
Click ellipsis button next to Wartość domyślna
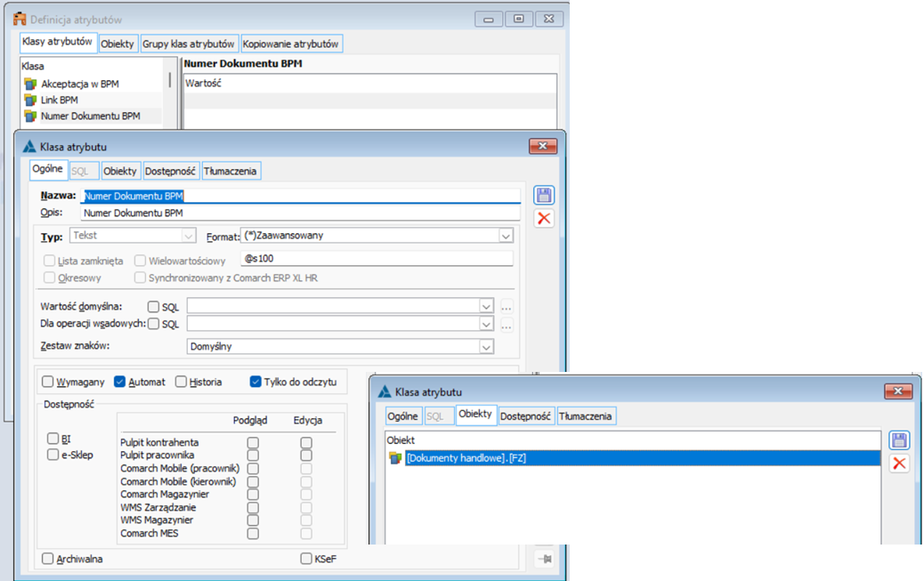507,307
